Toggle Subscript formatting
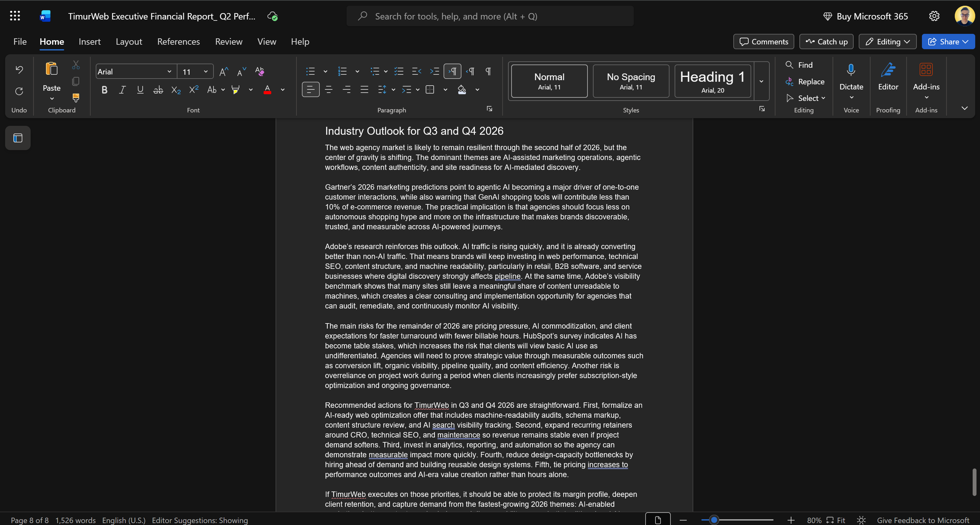The width and height of the screenshot is (980, 525). point(176,90)
